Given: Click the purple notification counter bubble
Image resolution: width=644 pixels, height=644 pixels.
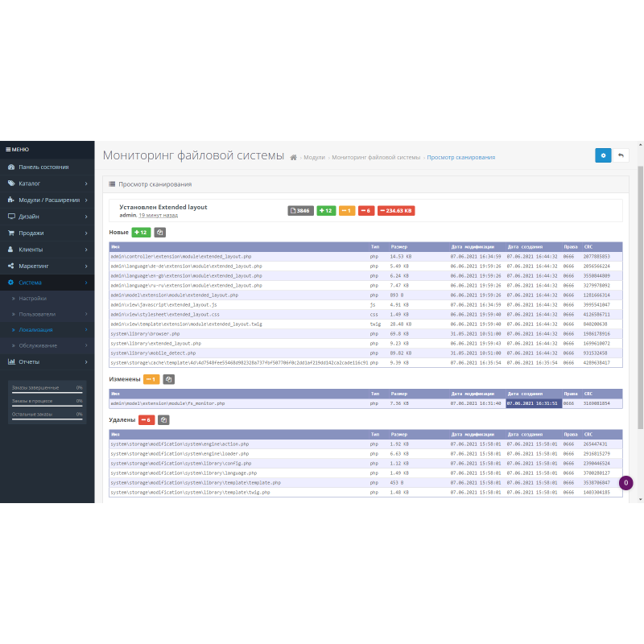Looking at the screenshot, I should coord(626,483).
